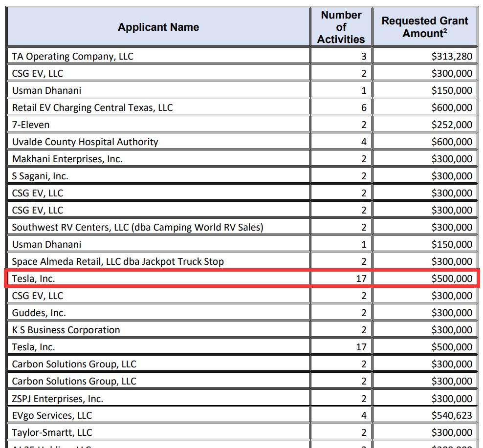Select the ZSPJ Enterprises, Inc. cell
The height and width of the screenshot is (448, 483).
(158, 399)
